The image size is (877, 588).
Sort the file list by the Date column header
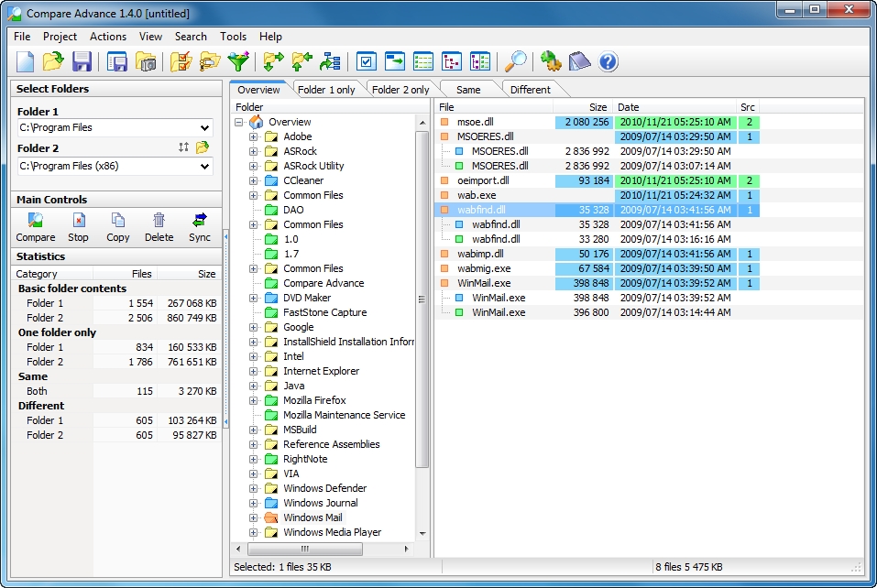point(674,107)
